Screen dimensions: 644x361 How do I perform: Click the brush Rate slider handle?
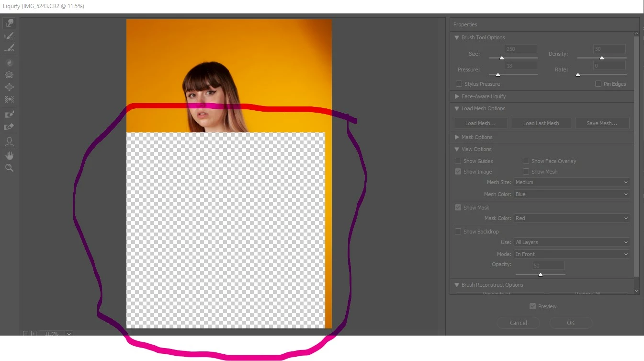[x=578, y=75]
